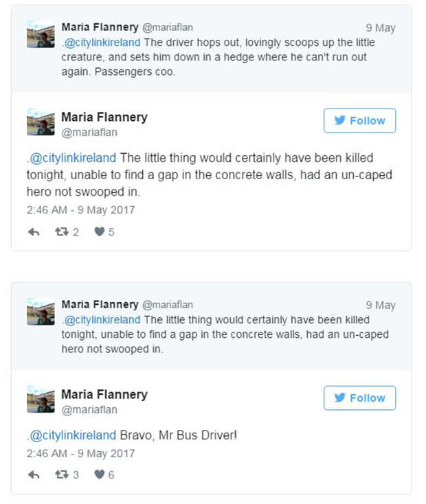Open @citylinkireland mention in un-caped hero tweet

coord(73,158)
